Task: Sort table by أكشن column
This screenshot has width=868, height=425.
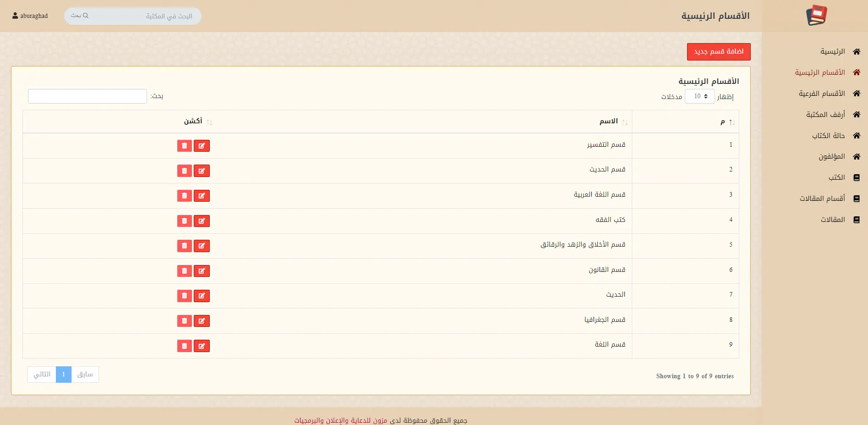Action: pos(193,121)
